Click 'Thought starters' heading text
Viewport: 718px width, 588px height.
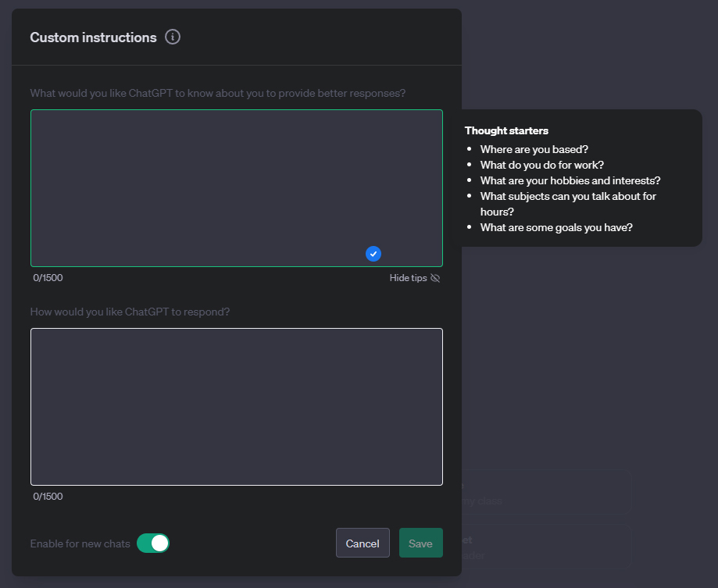[x=506, y=131]
